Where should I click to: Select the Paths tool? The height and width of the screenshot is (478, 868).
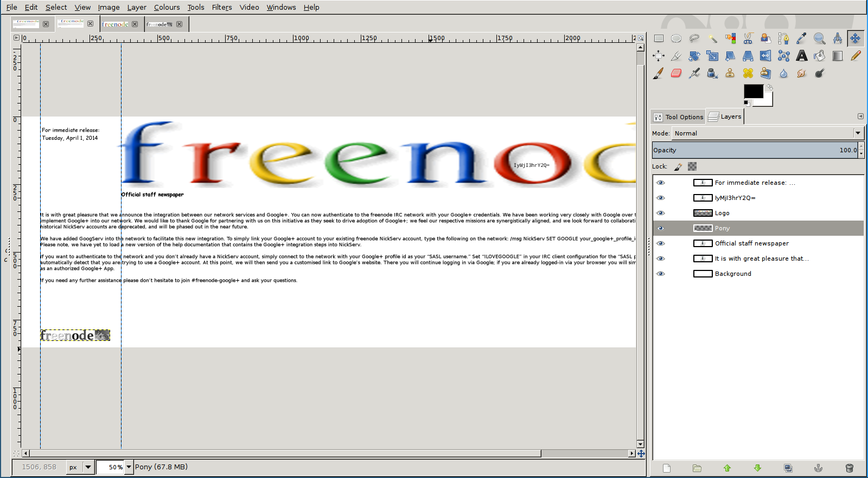(x=783, y=38)
